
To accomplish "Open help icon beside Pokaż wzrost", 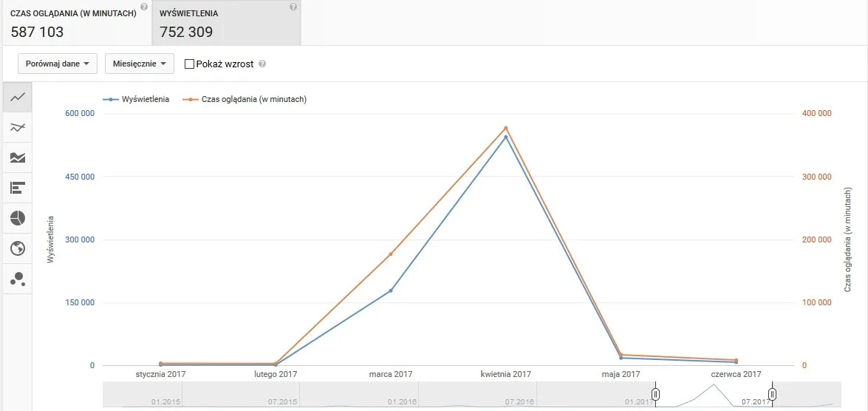I will [262, 64].
